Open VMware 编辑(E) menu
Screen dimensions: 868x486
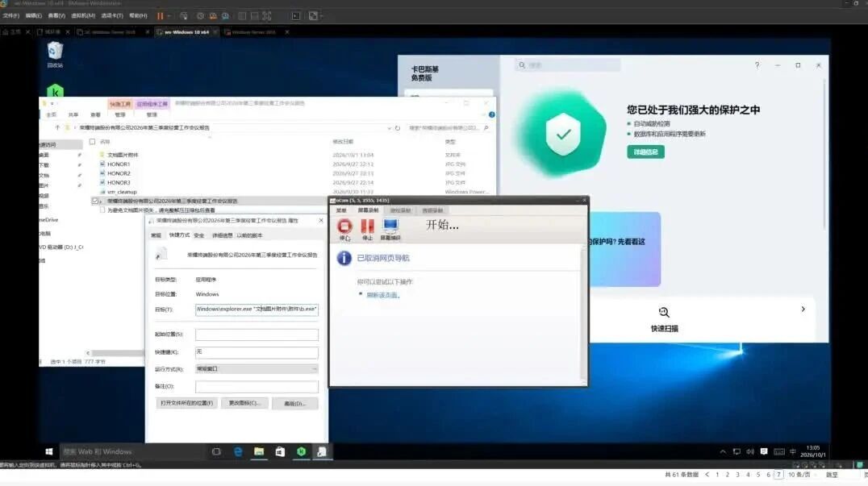click(33, 16)
